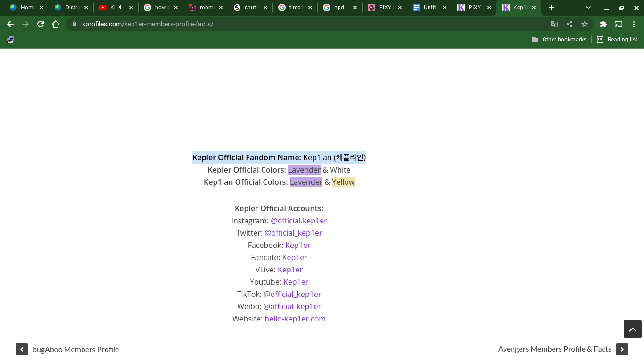644x362 pixels.
Task: Mute the YouTube tab audio icon
Action: [121, 8]
